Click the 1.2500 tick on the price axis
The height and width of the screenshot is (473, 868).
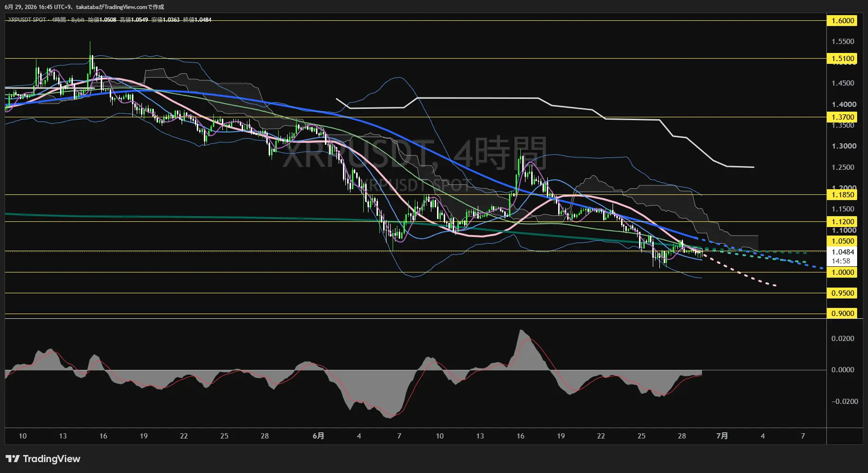tap(843, 167)
